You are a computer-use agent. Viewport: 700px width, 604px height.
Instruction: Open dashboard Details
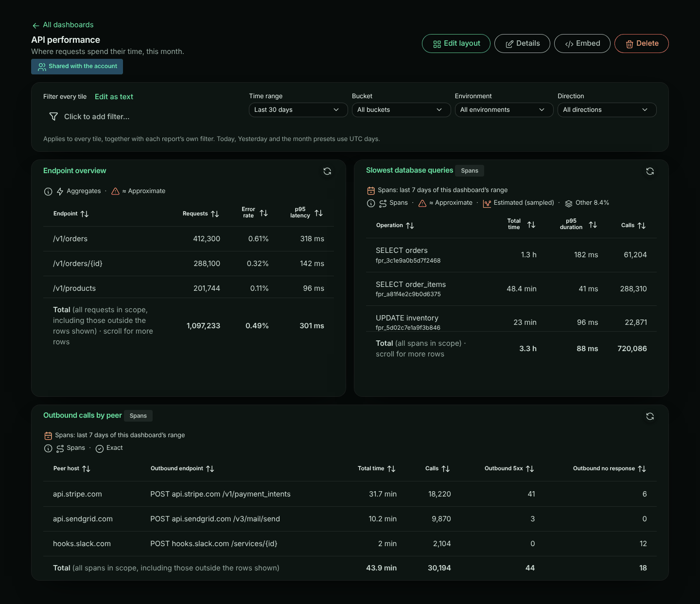click(x=522, y=44)
